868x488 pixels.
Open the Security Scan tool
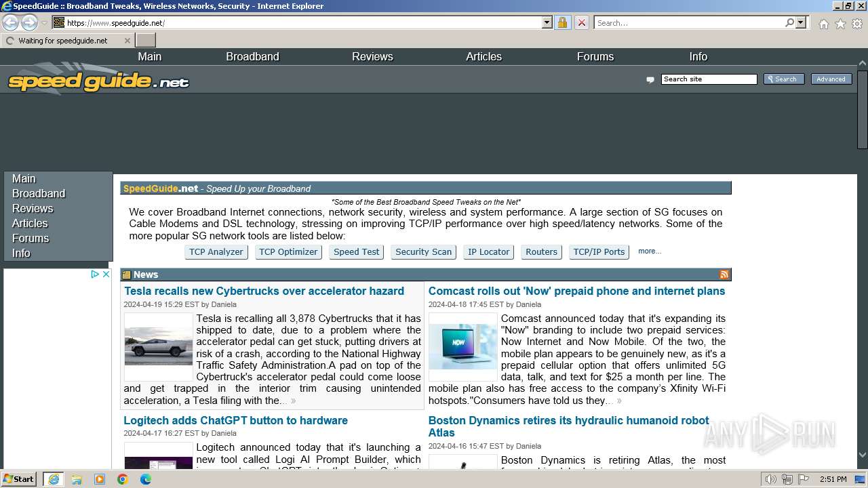423,252
